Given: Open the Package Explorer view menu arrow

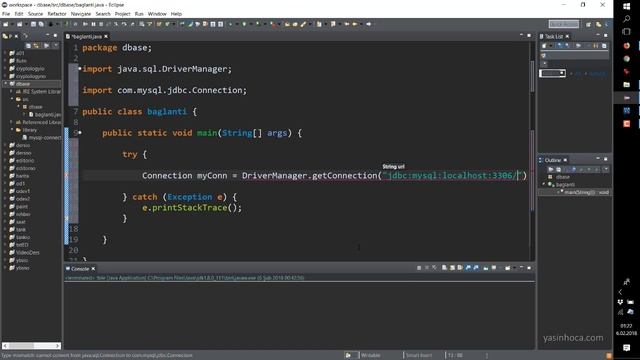Looking at the screenshot, I should point(55,46).
